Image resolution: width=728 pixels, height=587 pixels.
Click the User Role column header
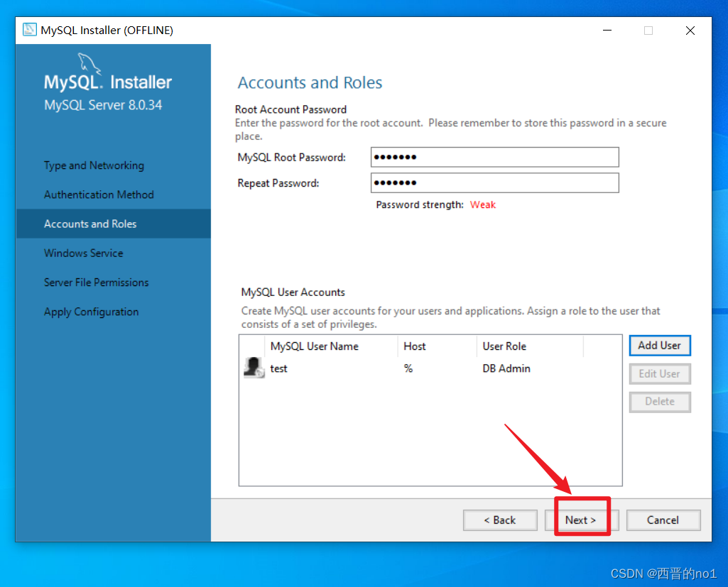[x=530, y=346]
